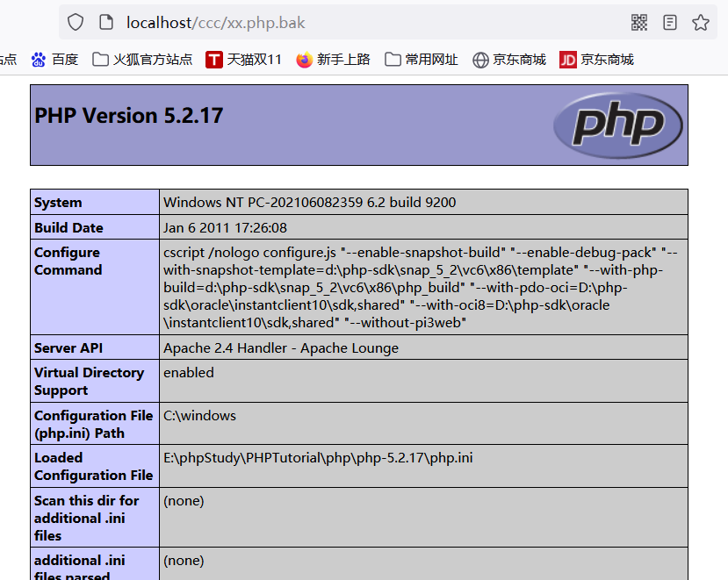The image size is (728, 580).
Task: Select E:\phpStudy php.ini path value
Action: pos(318,458)
